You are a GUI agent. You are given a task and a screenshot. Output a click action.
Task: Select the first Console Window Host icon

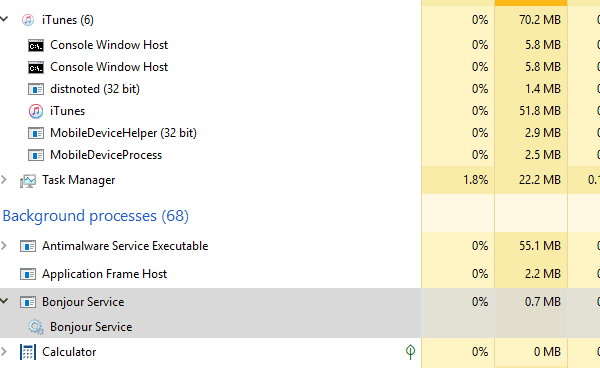[x=36, y=46]
